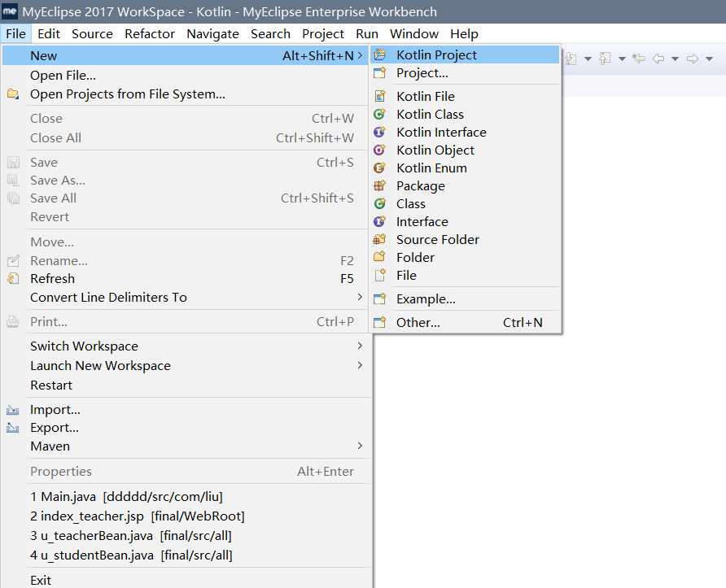Click the Kotlin Project icon in New submenu

coord(379,55)
